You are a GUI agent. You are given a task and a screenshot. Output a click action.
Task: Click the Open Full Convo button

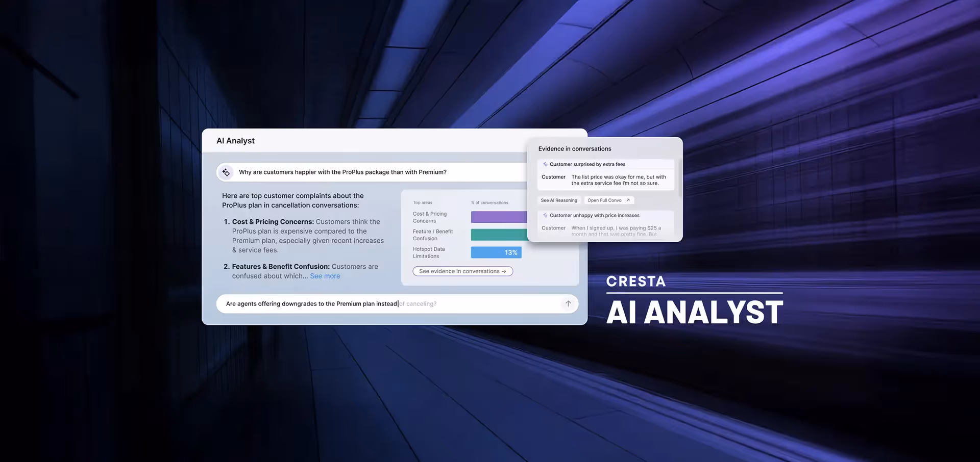tap(609, 200)
